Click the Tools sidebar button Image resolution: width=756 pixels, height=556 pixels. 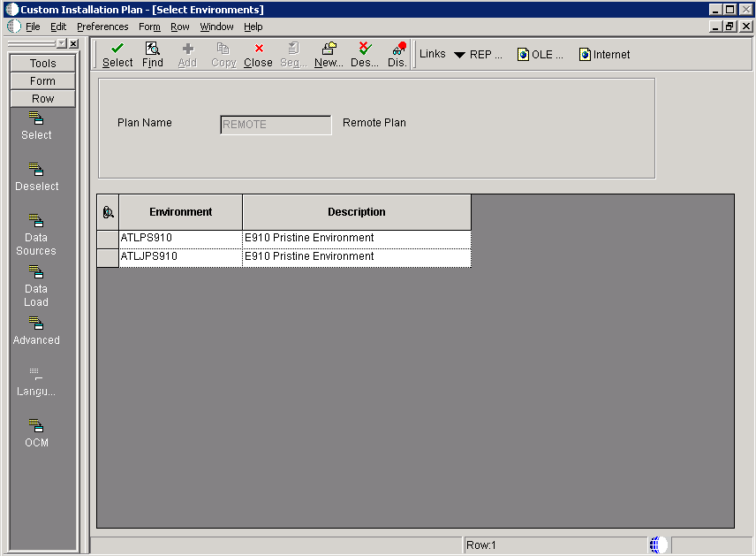(43, 64)
